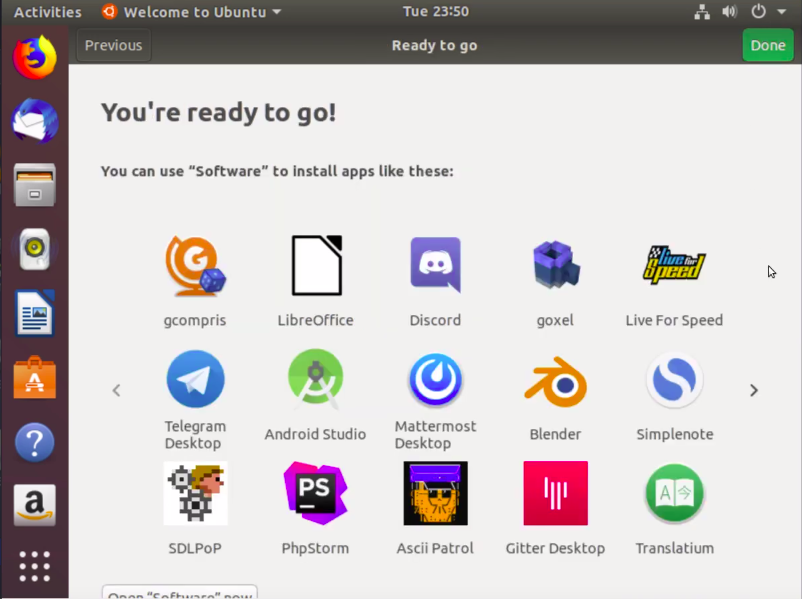Screen dimensions: 802x599
Task: Select the LibreOffice app icon
Action: [316, 265]
